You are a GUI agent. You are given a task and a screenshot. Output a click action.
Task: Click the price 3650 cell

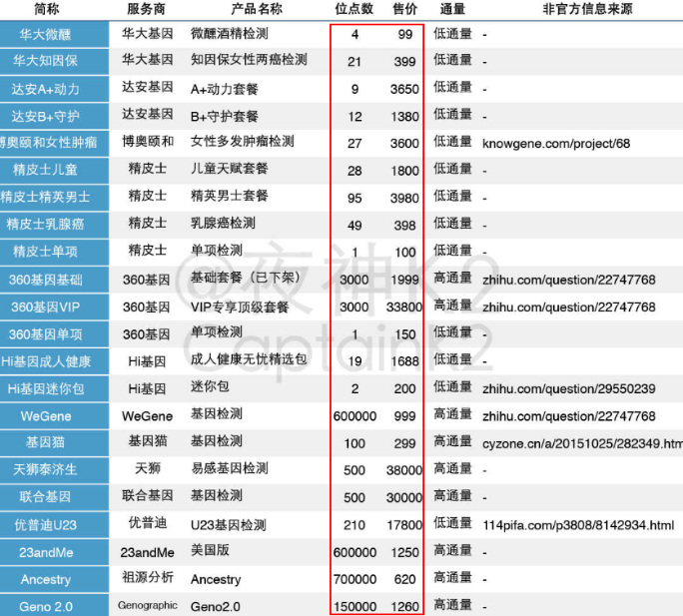[404, 89]
